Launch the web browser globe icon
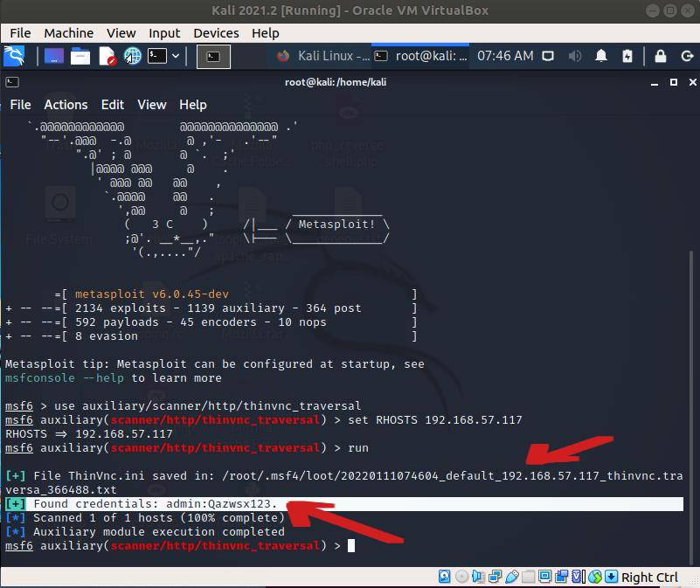Image resolution: width=700 pixels, height=588 pixels. (x=133, y=56)
